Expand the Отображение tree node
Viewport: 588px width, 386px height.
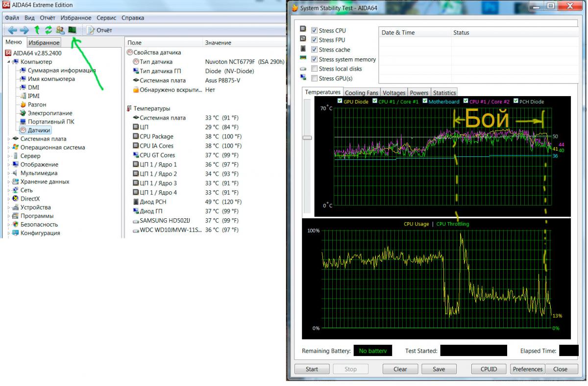tap(8, 164)
